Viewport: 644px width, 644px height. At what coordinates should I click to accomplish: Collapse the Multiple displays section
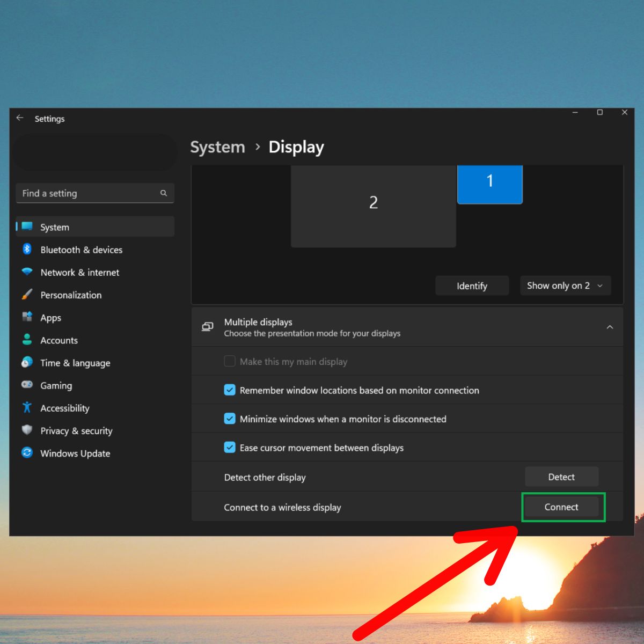[610, 327]
